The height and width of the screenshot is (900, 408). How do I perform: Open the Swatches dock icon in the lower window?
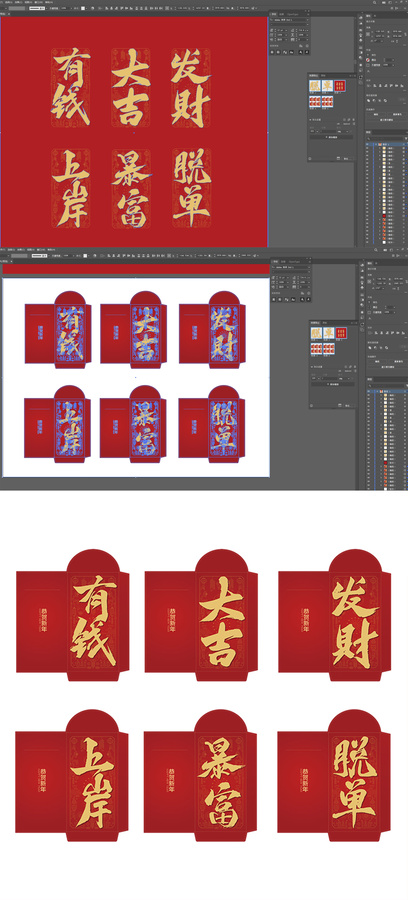tap(362, 277)
